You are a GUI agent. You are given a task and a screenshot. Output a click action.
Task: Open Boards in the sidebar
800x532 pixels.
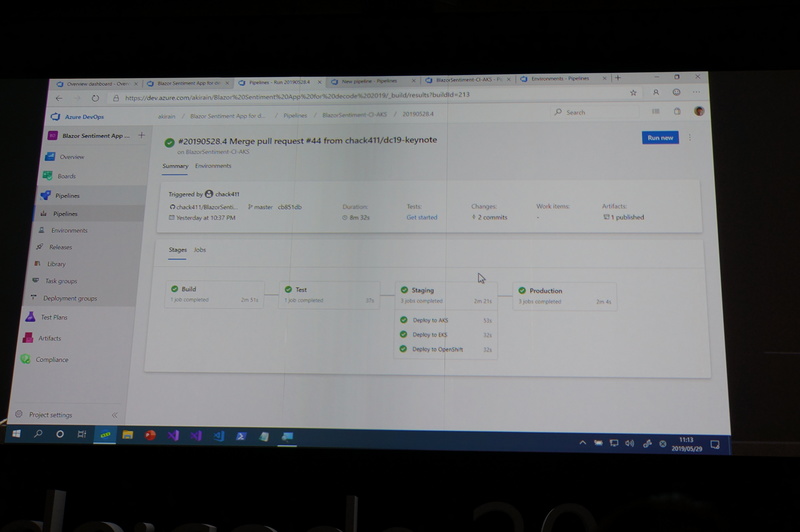click(x=66, y=176)
